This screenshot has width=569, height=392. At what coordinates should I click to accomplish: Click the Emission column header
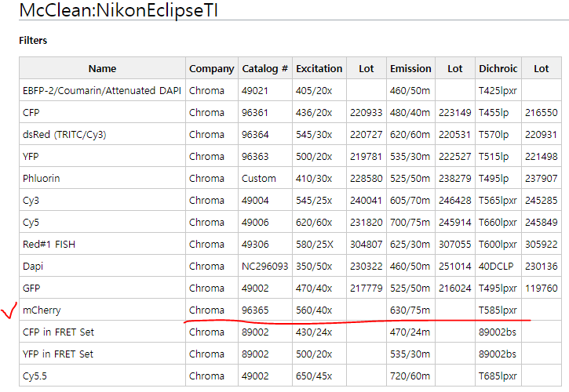[x=410, y=68]
